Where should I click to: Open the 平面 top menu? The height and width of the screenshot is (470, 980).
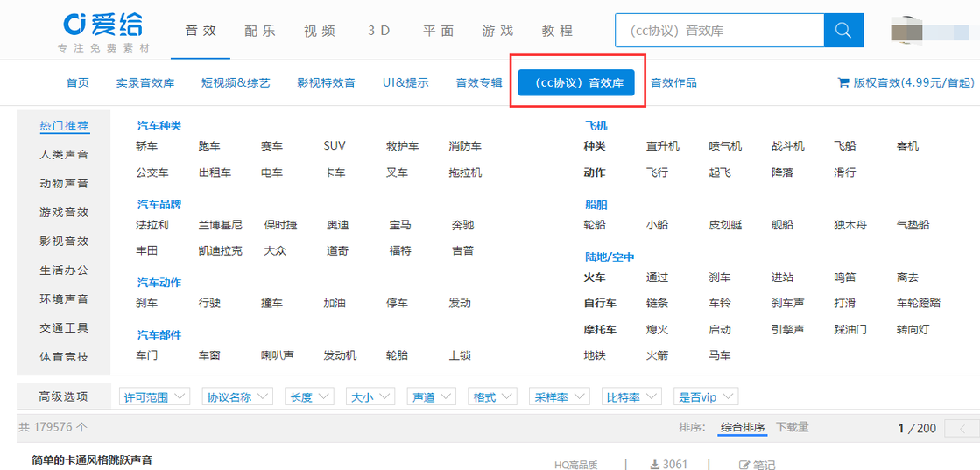pos(438,31)
